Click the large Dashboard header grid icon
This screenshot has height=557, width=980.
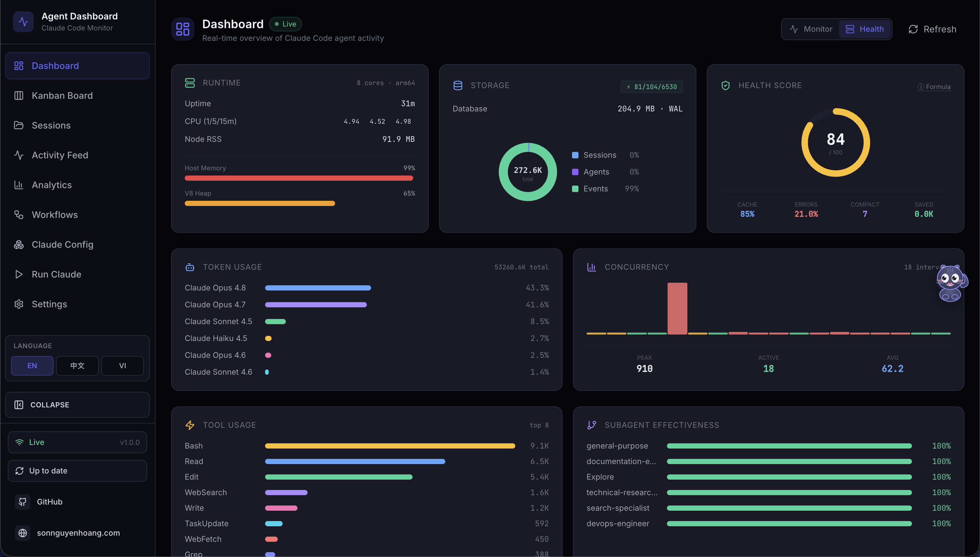click(x=182, y=29)
